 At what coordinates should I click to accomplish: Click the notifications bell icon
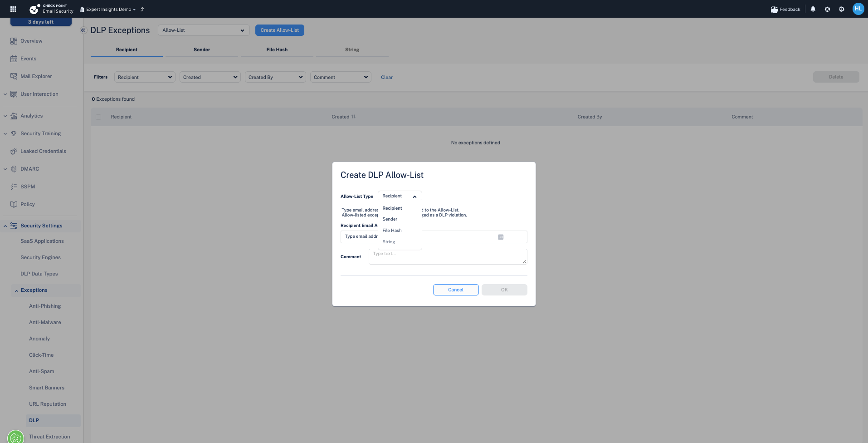point(813,9)
